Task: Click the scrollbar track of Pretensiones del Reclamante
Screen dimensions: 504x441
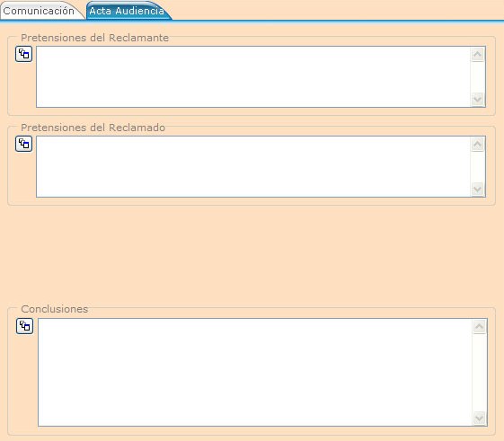Action: click(x=478, y=77)
